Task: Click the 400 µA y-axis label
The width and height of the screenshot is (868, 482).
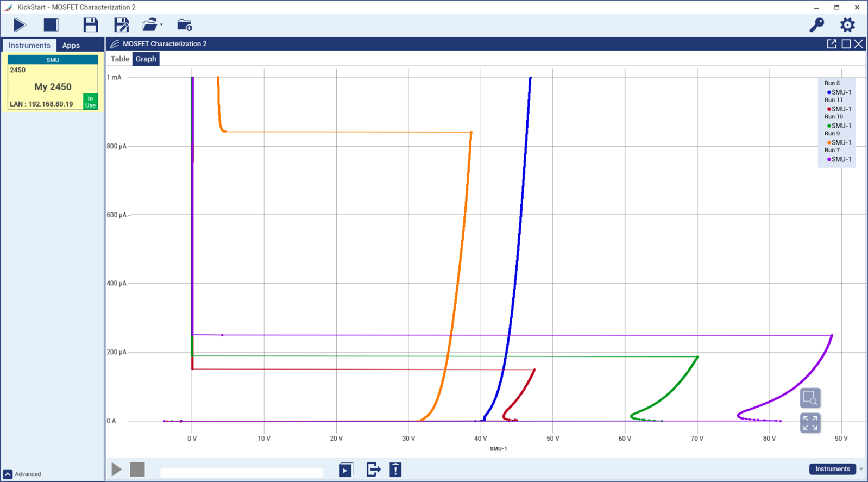Action: point(116,284)
